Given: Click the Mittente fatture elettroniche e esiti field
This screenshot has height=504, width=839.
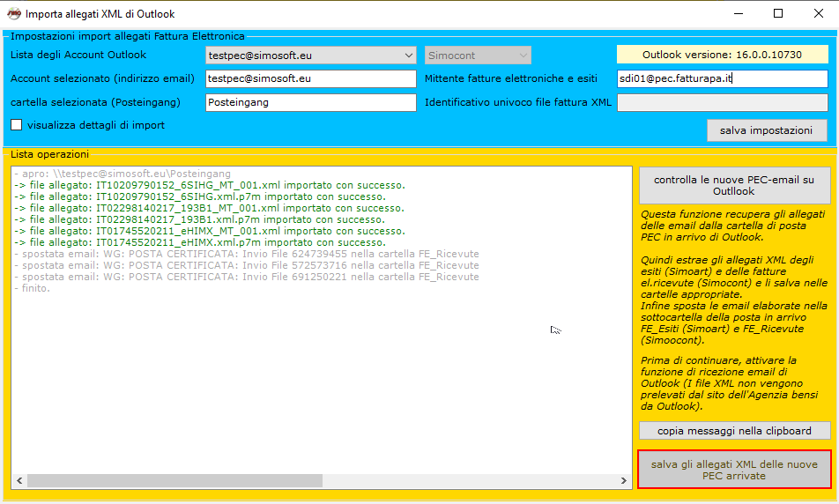Looking at the screenshot, I should click(x=722, y=79).
